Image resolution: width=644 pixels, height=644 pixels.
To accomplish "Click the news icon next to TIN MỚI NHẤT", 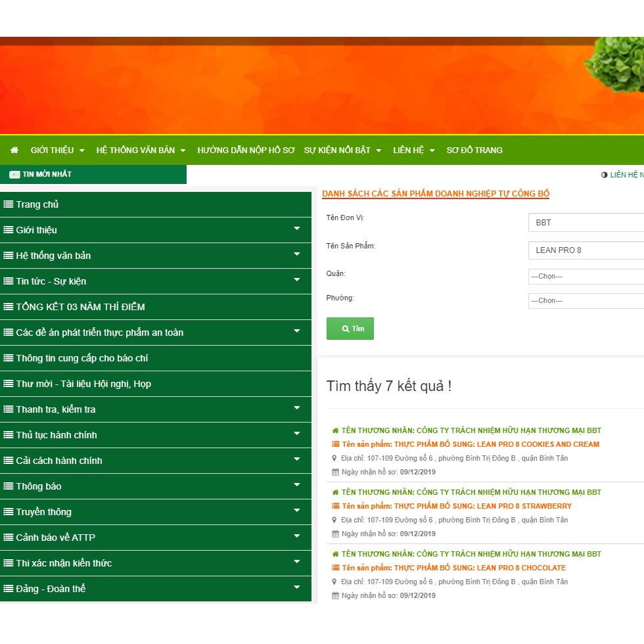I will tap(14, 175).
